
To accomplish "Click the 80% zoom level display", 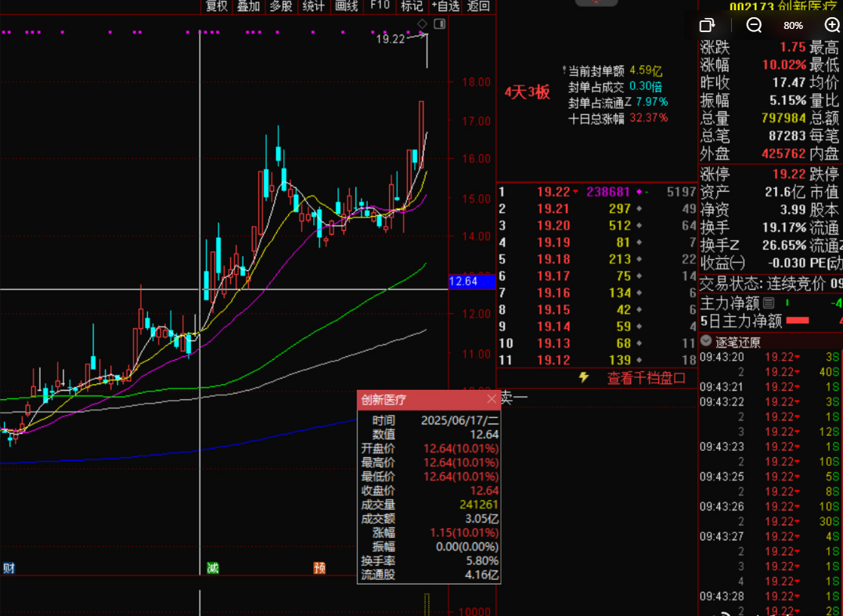I will tap(793, 25).
